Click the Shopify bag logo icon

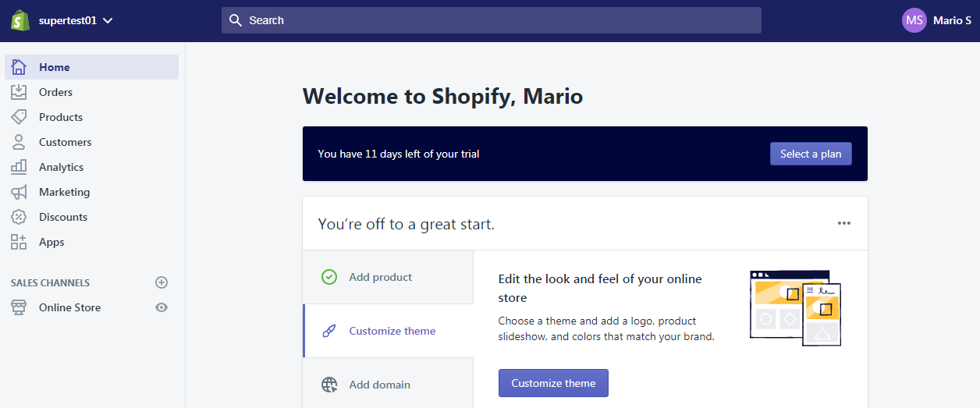[x=20, y=20]
